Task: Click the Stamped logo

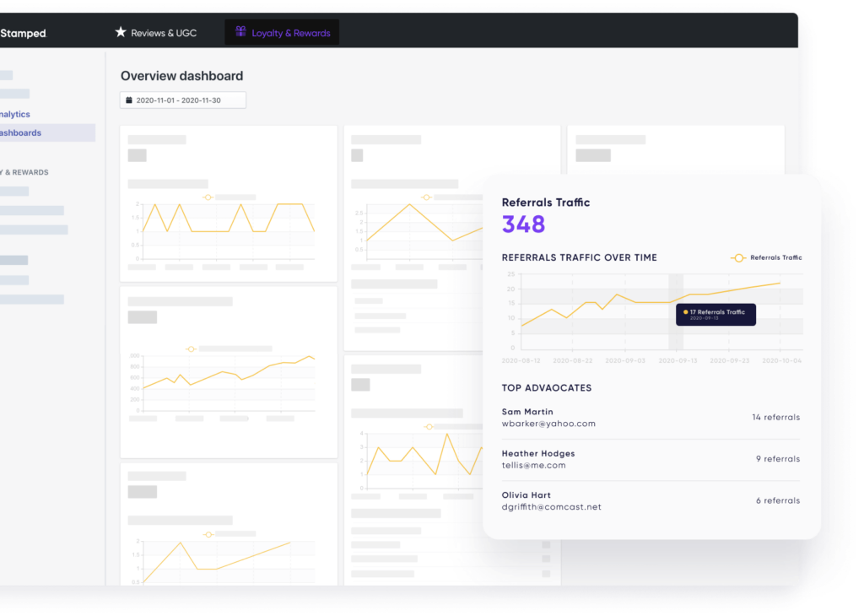Action: 23,34
